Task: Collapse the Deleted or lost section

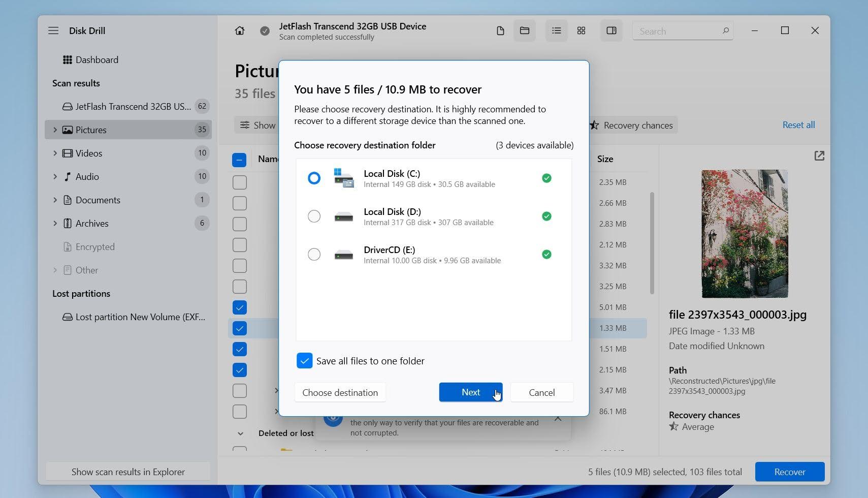Action: [240, 433]
